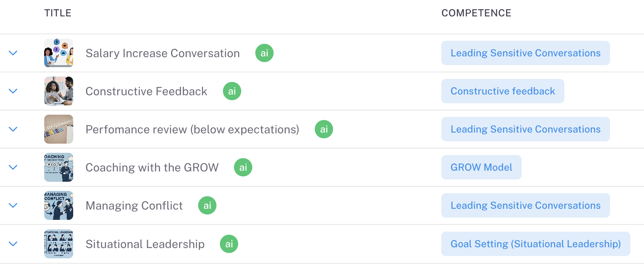
Task: Expand the Situational Leadership row chevron
Action: (13, 244)
